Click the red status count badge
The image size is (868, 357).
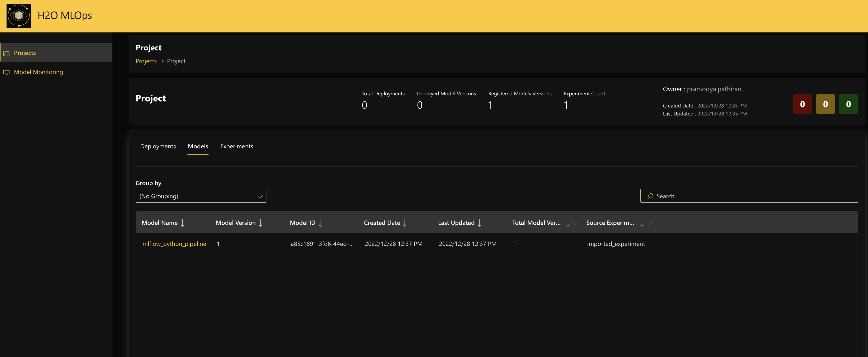[x=802, y=104]
